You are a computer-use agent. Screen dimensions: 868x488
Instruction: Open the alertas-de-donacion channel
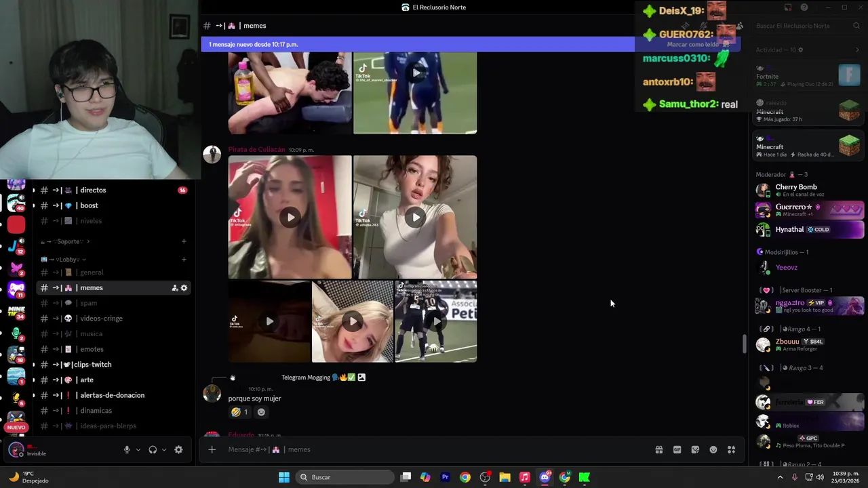(114, 395)
